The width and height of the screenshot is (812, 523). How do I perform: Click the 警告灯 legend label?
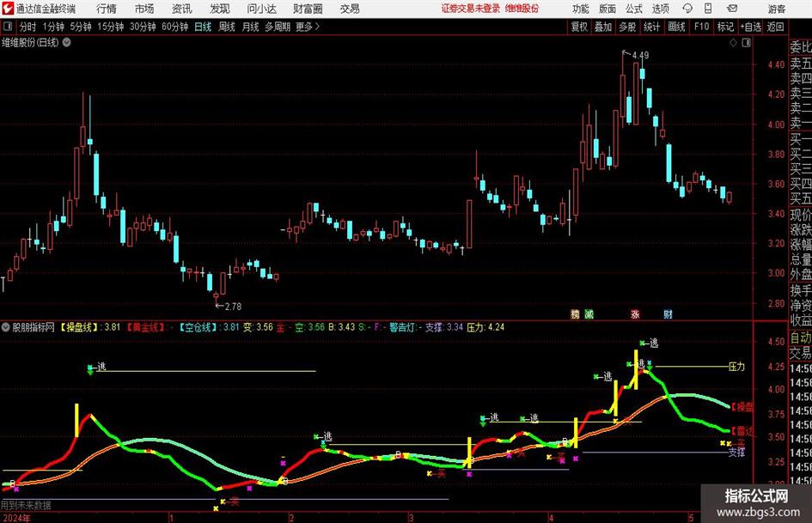tap(402, 327)
